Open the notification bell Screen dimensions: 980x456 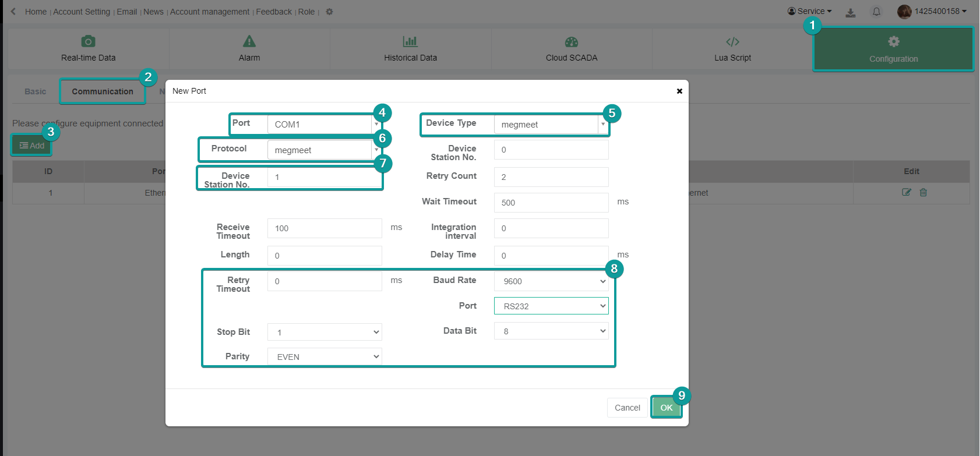876,12
